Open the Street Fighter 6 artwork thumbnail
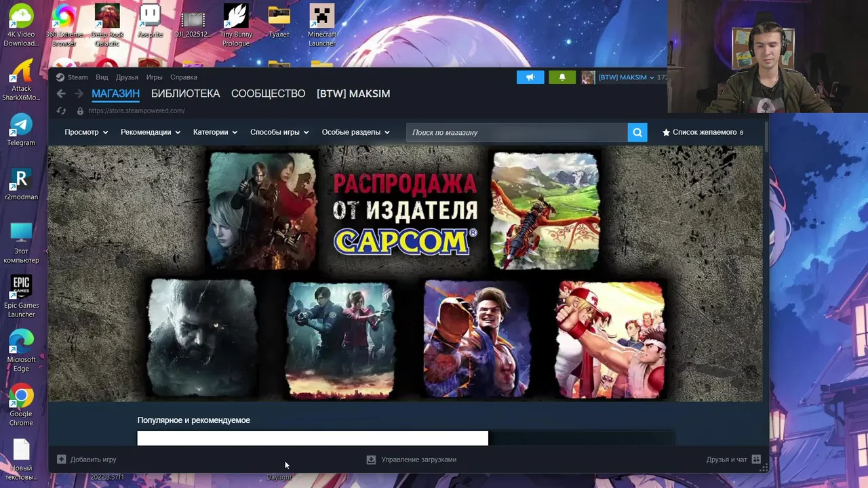The height and width of the screenshot is (488, 868). click(477, 338)
